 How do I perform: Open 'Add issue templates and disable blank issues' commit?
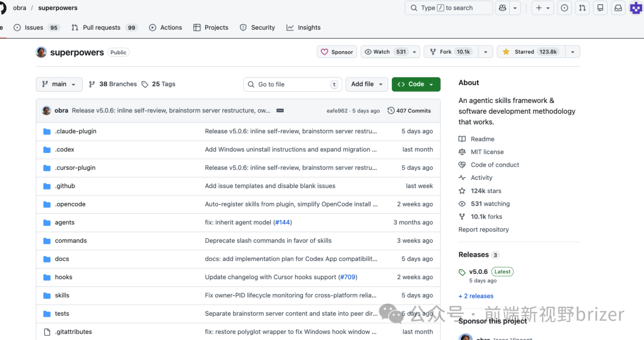(270, 186)
